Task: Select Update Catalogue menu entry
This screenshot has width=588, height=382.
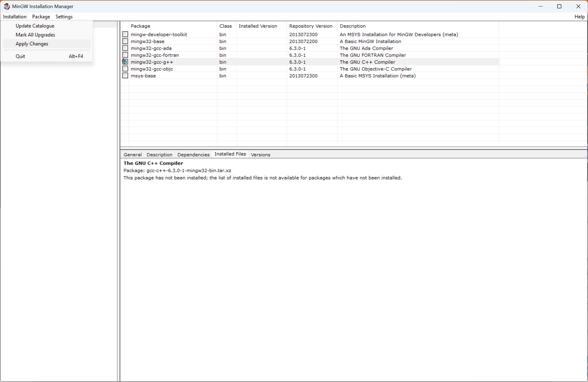Action: 35,26
